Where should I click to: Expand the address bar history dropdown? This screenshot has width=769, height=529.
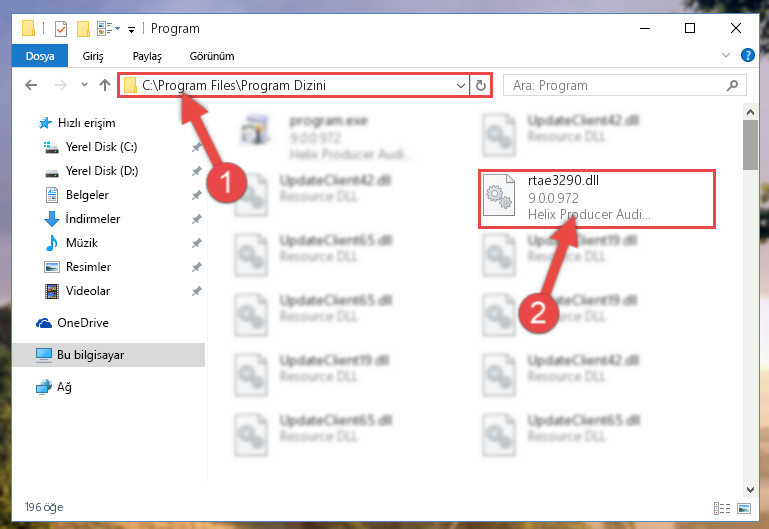(461, 85)
